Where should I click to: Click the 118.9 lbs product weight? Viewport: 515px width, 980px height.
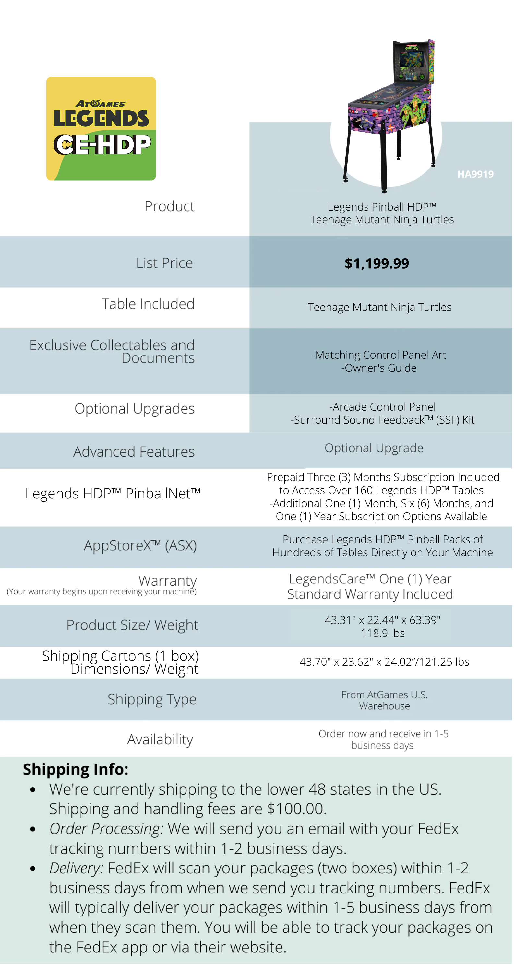click(x=383, y=633)
